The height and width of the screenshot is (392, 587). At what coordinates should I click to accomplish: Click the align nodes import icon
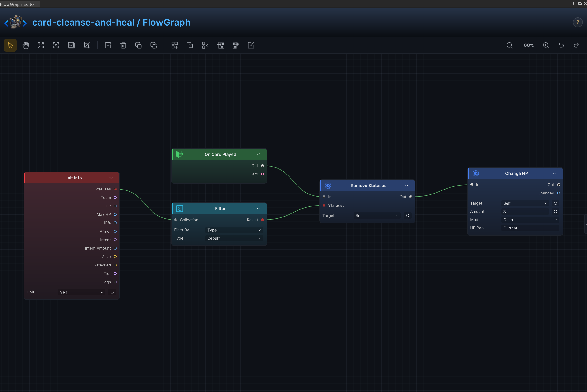221,45
